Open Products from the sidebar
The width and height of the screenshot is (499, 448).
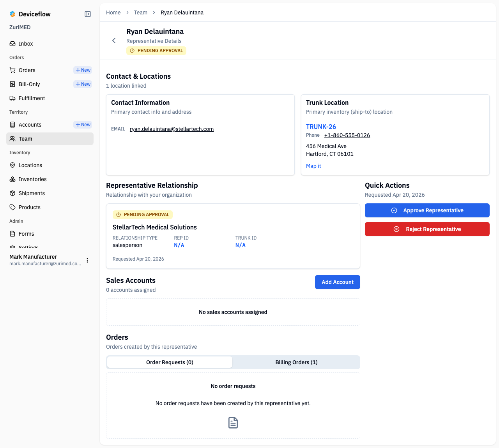pyautogui.click(x=29, y=207)
